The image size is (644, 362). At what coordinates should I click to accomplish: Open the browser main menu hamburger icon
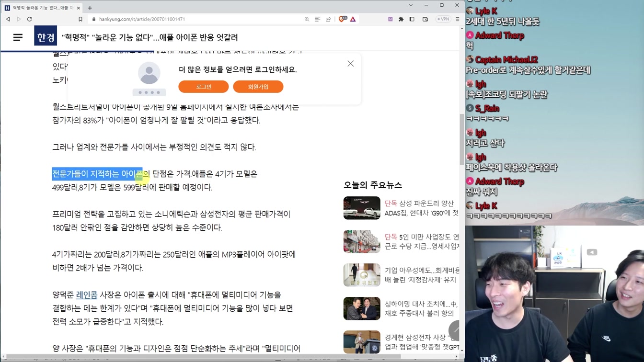[458, 19]
